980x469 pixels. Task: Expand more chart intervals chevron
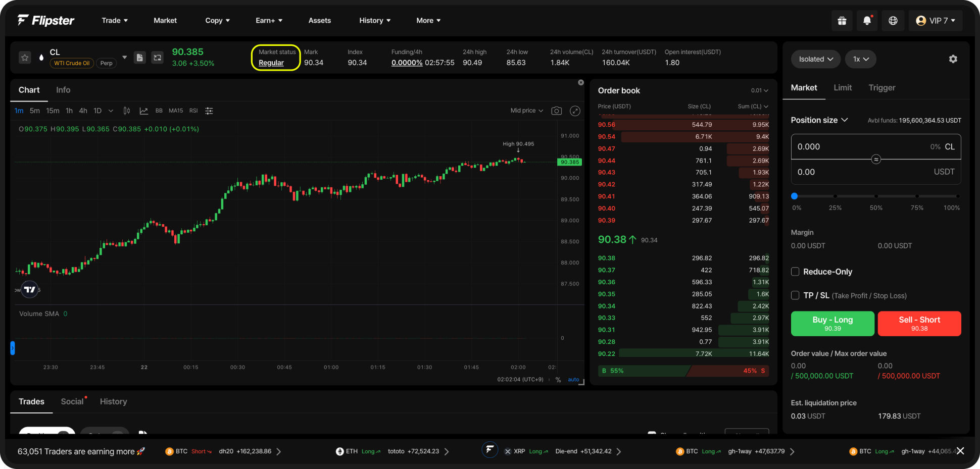click(x=111, y=111)
